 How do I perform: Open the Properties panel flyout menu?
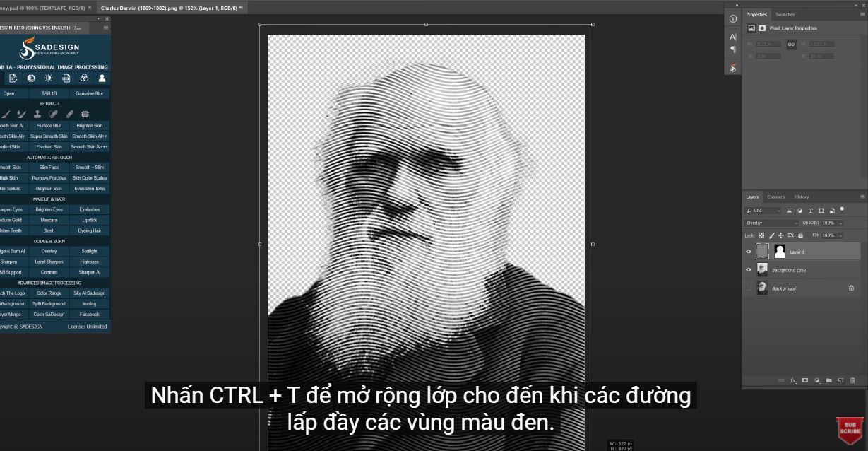coord(862,14)
